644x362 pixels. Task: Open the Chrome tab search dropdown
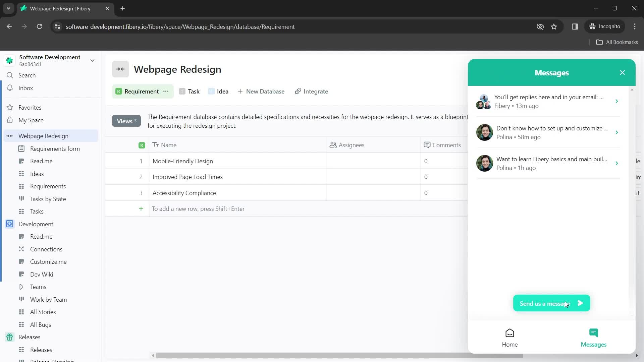pyautogui.click(x=8, y=8)
